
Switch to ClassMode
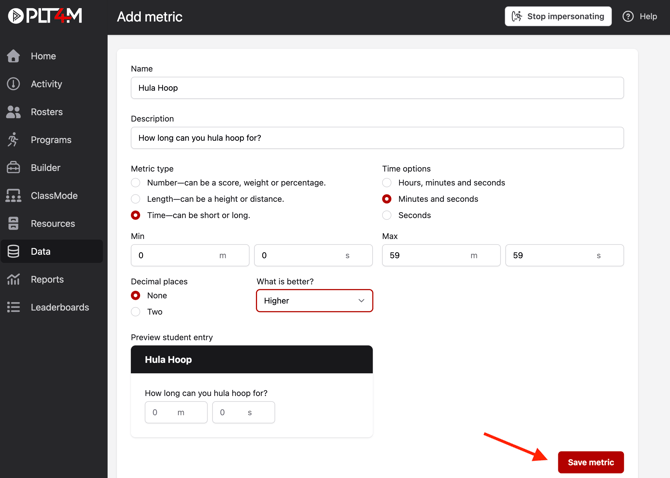52,196
